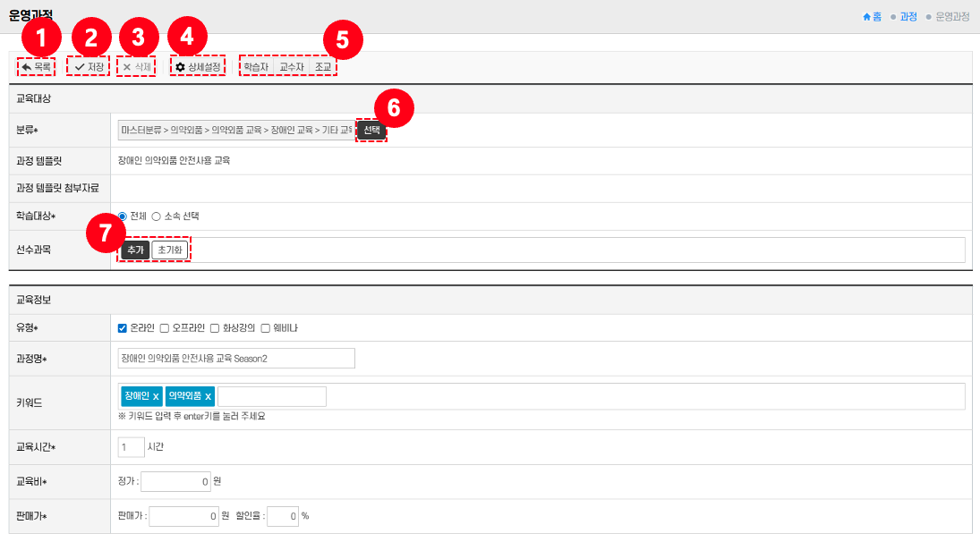
Task: Open 상세설정 gear settings
Action: 197,67
